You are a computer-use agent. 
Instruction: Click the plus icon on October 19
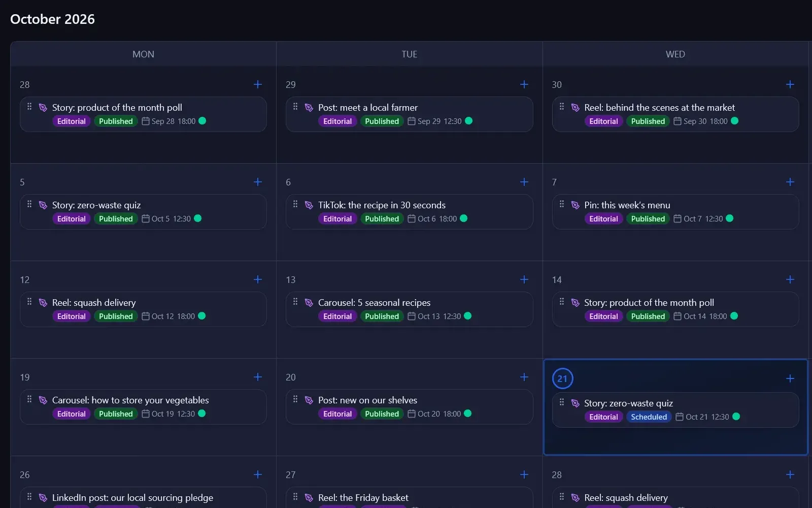(x=258, y=377)
